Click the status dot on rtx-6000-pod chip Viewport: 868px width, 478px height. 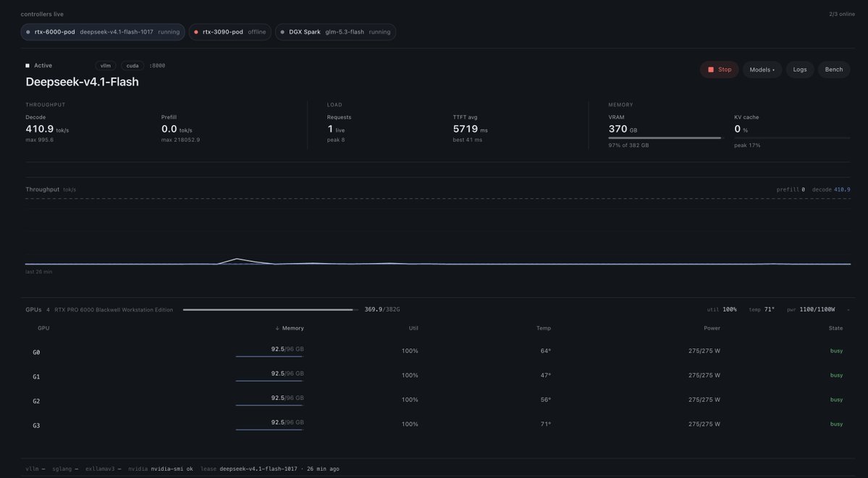[x=28, y=32]
